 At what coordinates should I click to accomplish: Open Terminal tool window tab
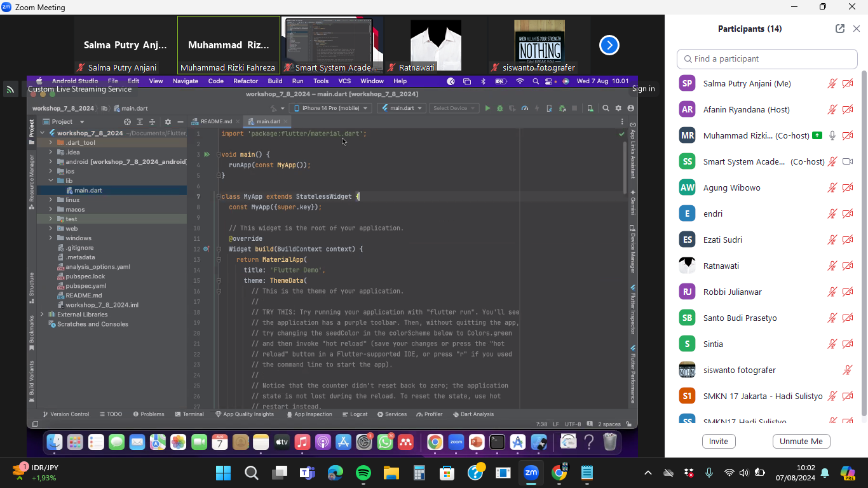coord(189,414)
